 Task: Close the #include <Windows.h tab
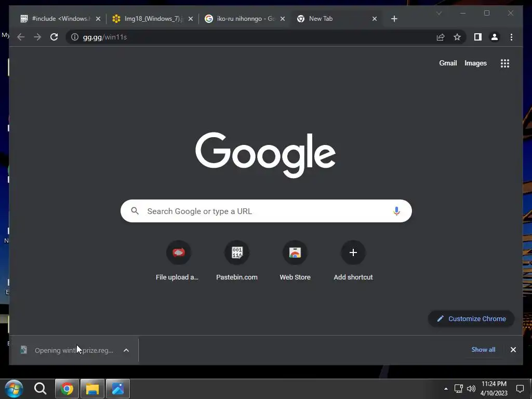[98, 19]
